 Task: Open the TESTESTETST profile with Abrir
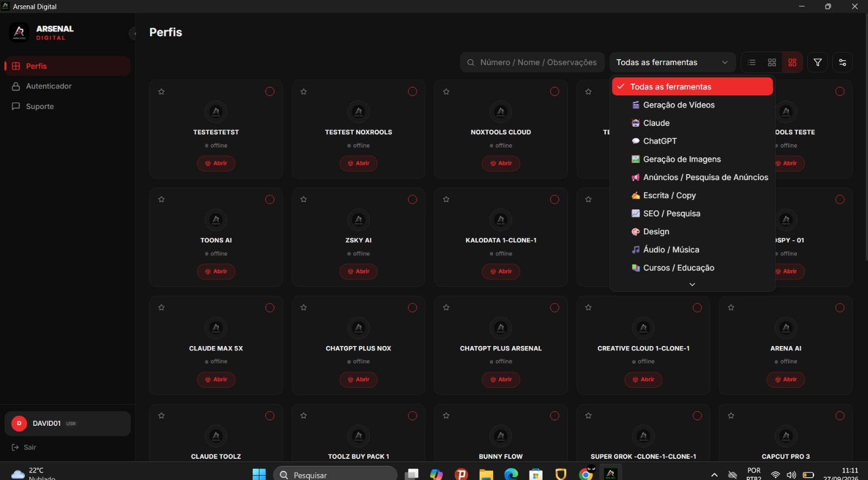216,163
